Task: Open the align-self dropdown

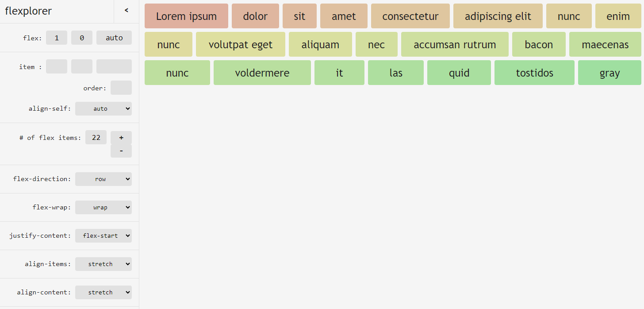Action: (103, 109)
